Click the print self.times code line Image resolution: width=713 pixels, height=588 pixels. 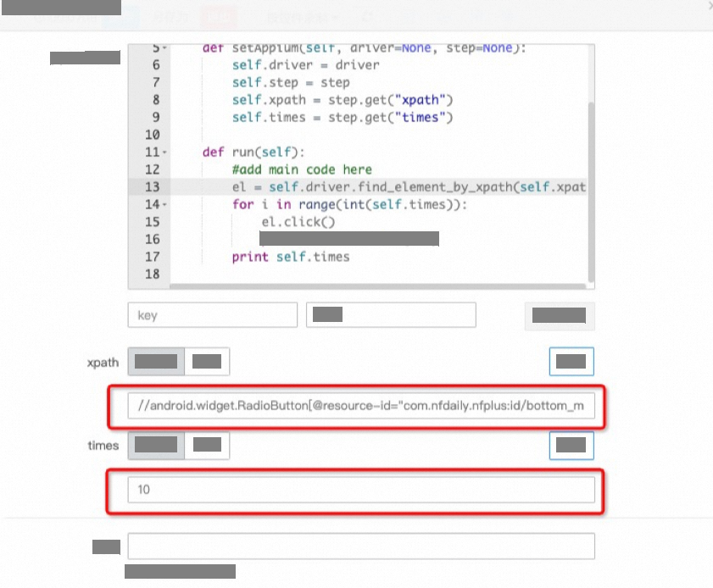click(291, 257)
